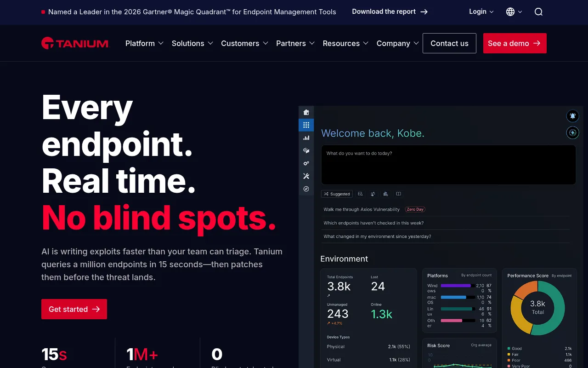The width and height of the screenshot is (588, 368).
Task: Select the highlighted apps grid sidebar icon
Action: coord(306,125)
